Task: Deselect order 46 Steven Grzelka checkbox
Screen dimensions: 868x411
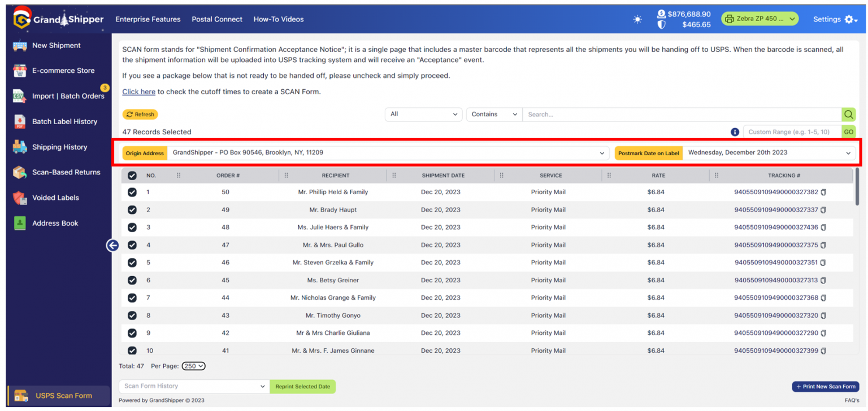Action: tap(132, 263)
